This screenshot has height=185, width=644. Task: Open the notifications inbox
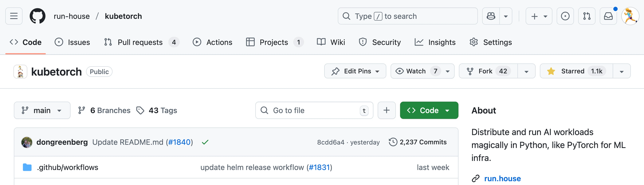(x=608, y=16)
